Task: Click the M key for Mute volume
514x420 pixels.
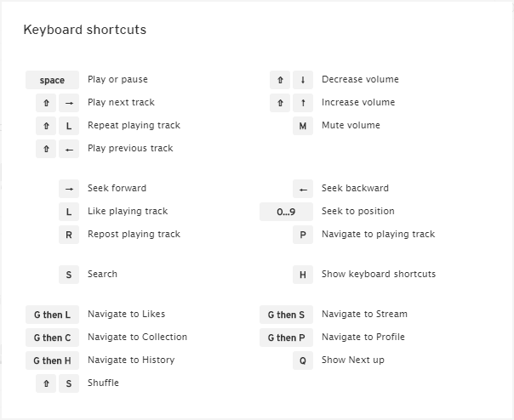Action: click(303, 126)
